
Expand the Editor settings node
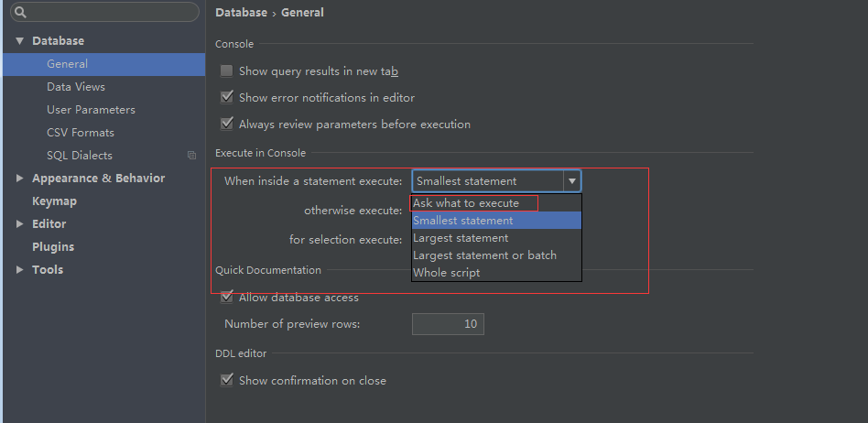point(20,224)
